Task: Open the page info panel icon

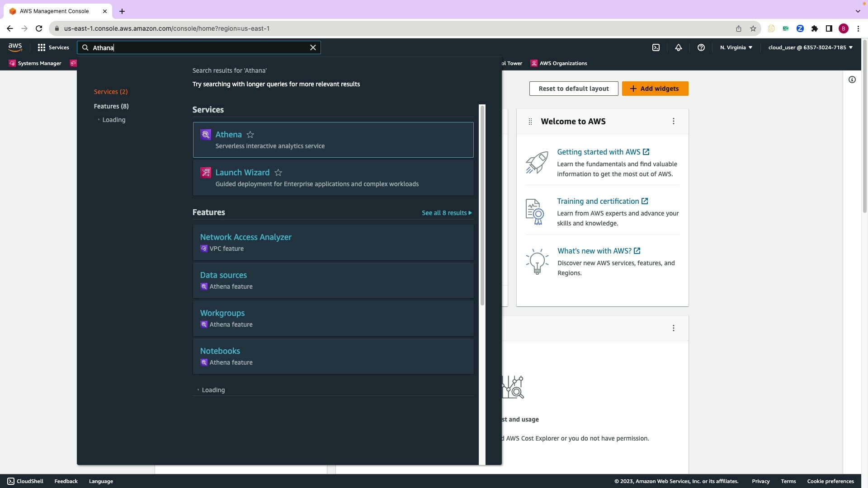Action: pos(852,80)
